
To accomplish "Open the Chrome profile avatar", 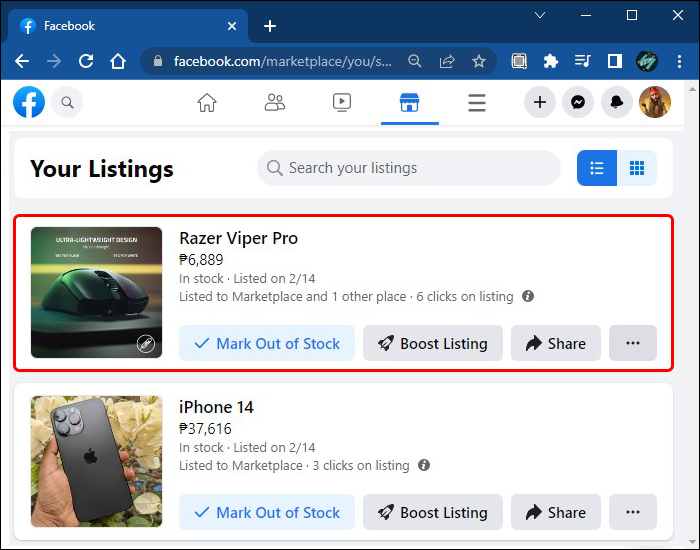I will (x=647, y=61).
